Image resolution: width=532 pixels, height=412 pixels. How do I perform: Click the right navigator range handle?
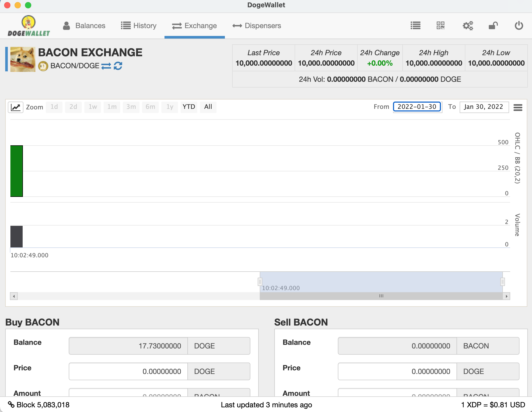point(503,282)
